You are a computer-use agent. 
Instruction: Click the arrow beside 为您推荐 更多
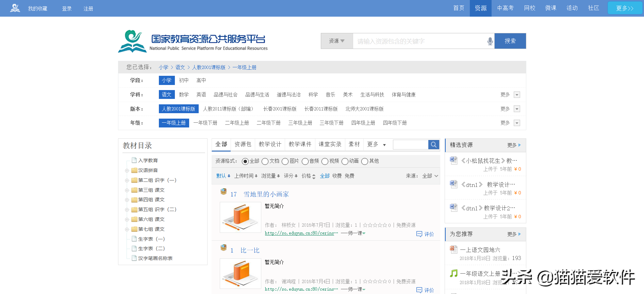pyautogui.click(x=519, y=234)
